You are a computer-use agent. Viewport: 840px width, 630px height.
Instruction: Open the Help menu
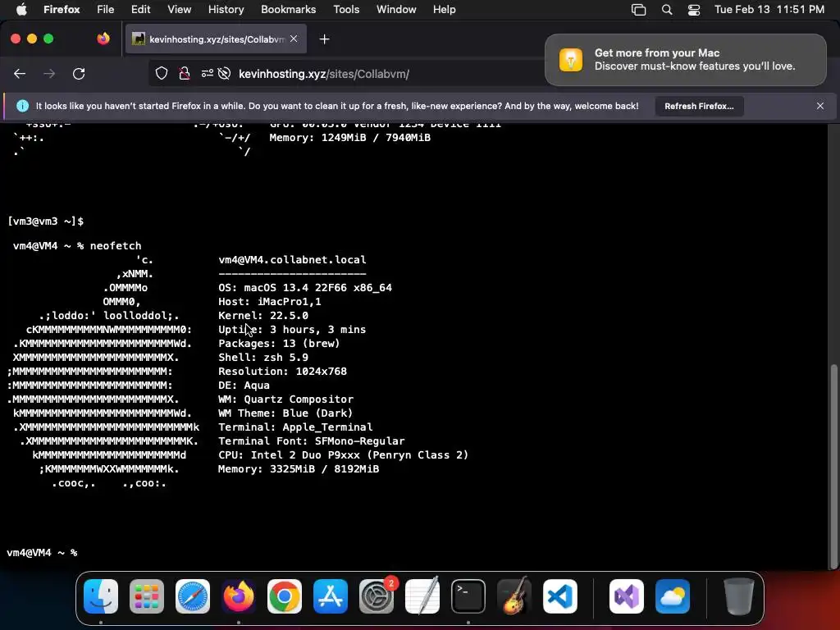point(444,10)
